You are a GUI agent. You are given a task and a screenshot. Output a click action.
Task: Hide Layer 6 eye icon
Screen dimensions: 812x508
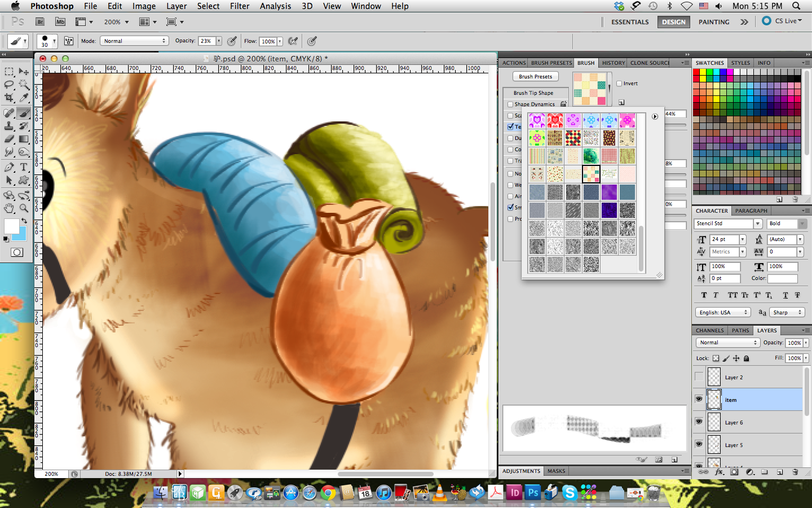[x=699, y=422]
